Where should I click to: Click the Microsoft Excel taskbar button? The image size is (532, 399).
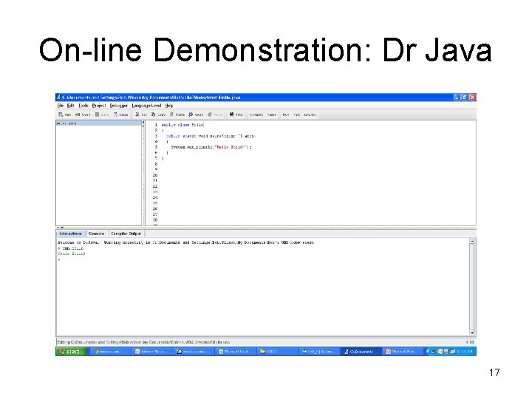[x=236, y=352]
